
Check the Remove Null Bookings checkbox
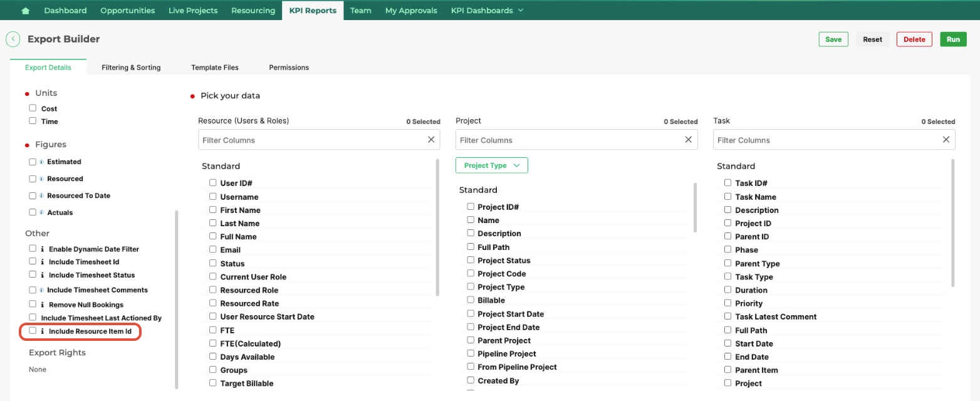33,304
